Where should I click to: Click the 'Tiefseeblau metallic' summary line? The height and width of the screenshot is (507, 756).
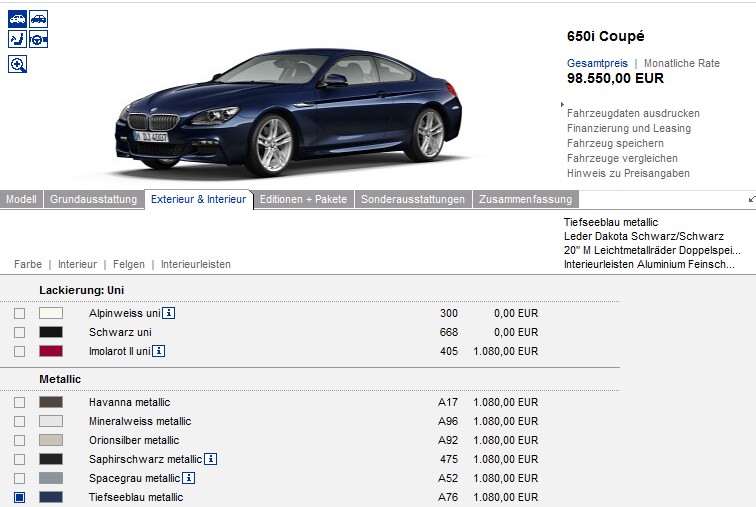point(611,222)
